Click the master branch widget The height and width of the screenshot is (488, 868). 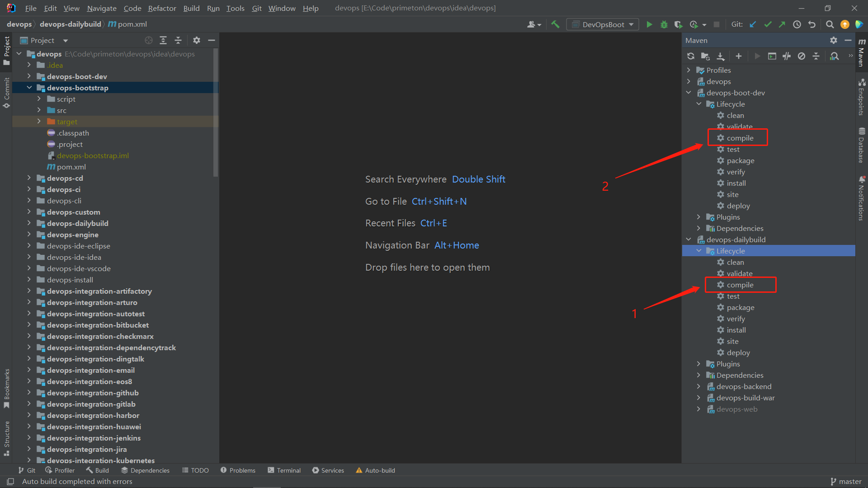(x=846, y=482)
